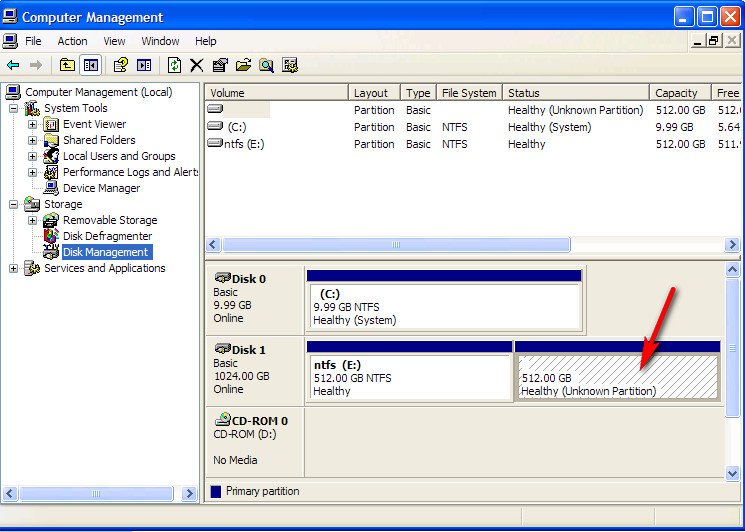
Task: Collapse the Storage tree node
Action: 14,204
